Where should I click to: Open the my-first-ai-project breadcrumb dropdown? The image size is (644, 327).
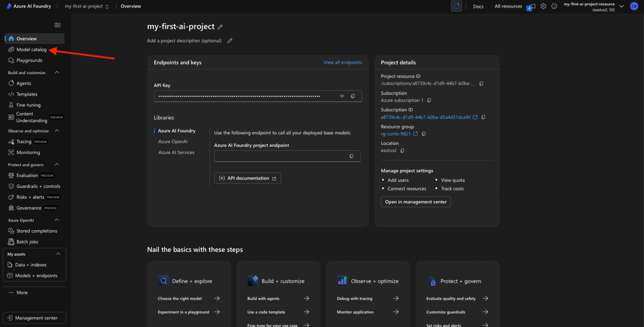[x=87, y=6]
